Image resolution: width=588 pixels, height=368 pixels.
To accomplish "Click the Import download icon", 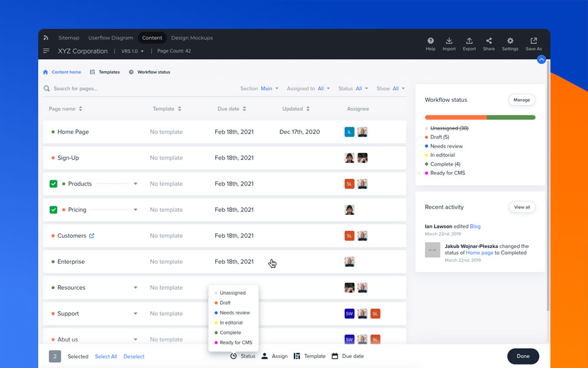I will pyautogui.click(x=449, y=41).
